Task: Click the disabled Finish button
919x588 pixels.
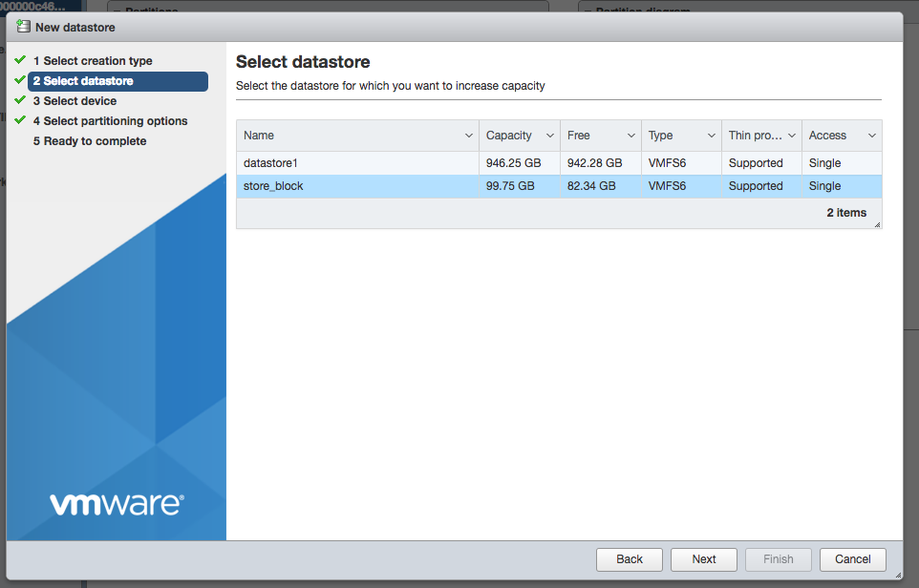Action: [x=779, y=559]
